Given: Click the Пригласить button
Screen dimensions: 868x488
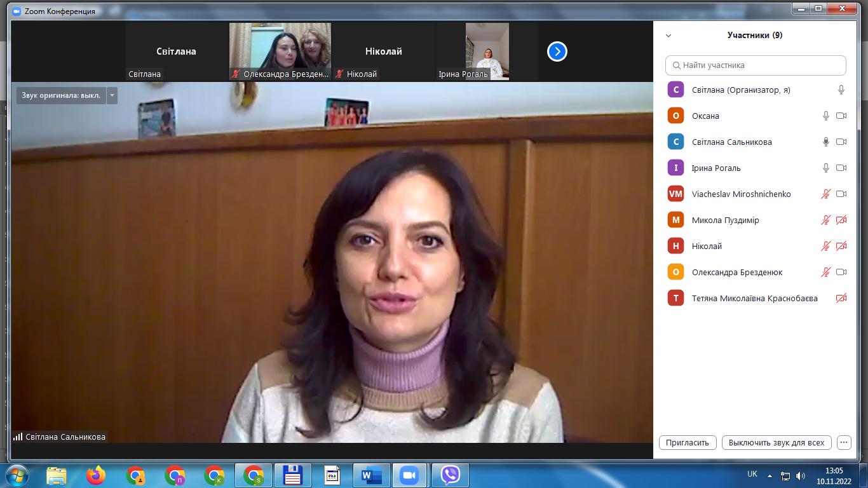Looking at the screenshot, I should (x=688, y=442).
